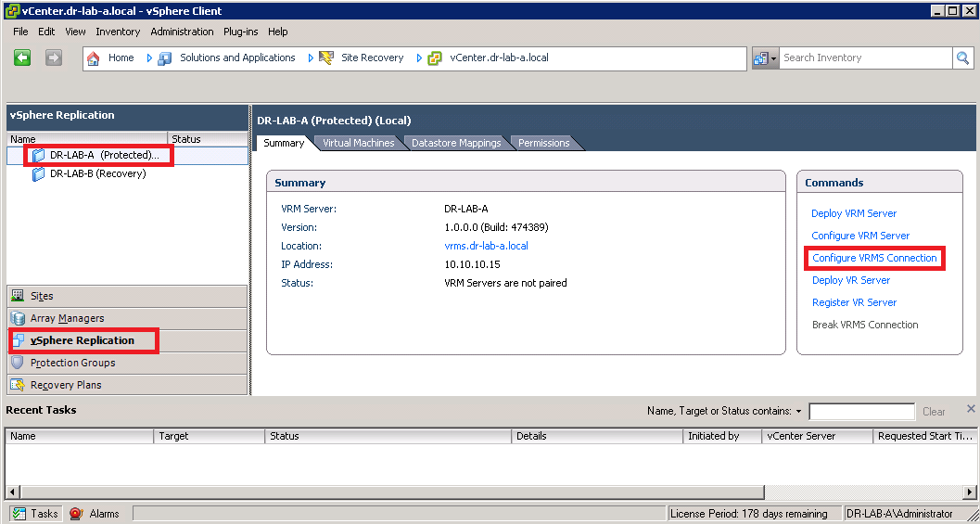Viewport: 980px width, 524px height.
Task: Click the Deploy VRM Server command
Action: [x=854, y=213]
